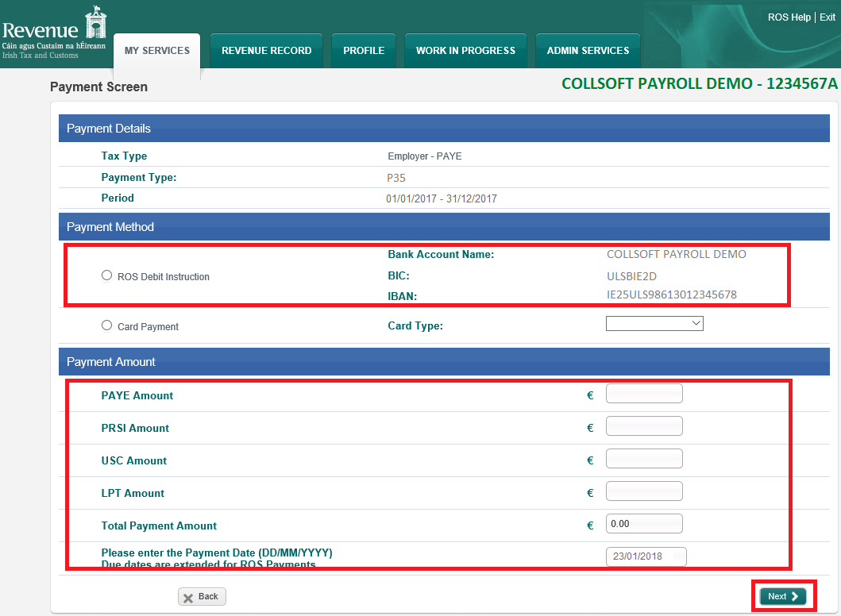Click the LPT Amount input box
Screen dimensions: 841x616
(x=644, y=492)
